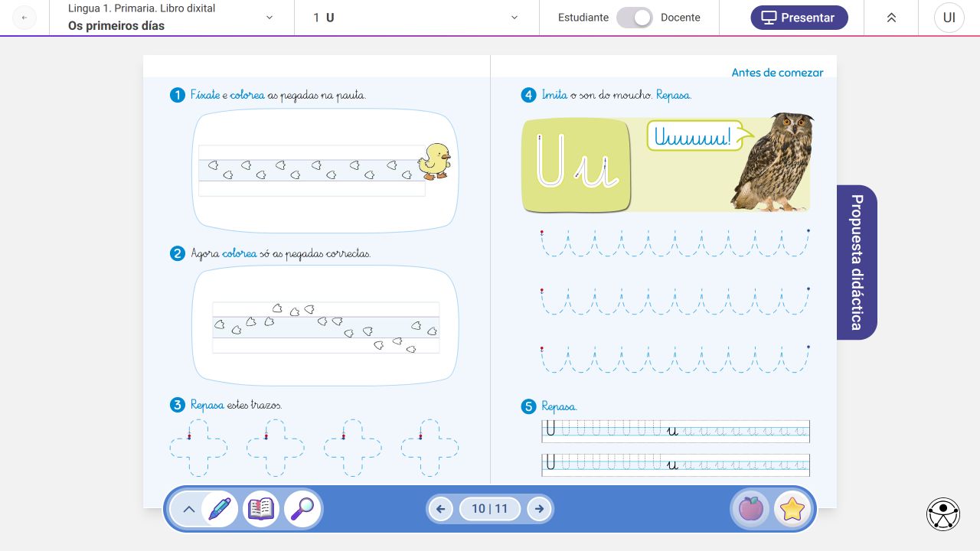Click activity number 3 badge
The height and width of the screenshot is (551, 980).
tap(178, 405)
